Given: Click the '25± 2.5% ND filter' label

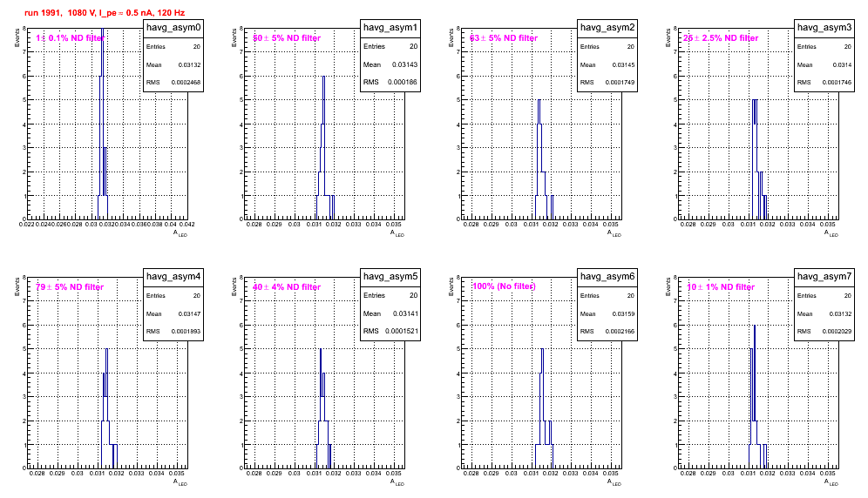Looking at the screenshot, I should [x=721, y=37].
